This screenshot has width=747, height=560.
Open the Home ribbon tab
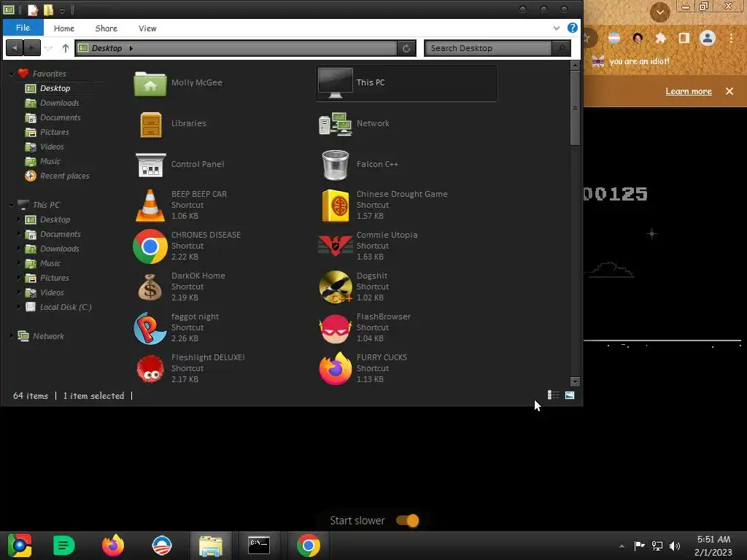64,28
